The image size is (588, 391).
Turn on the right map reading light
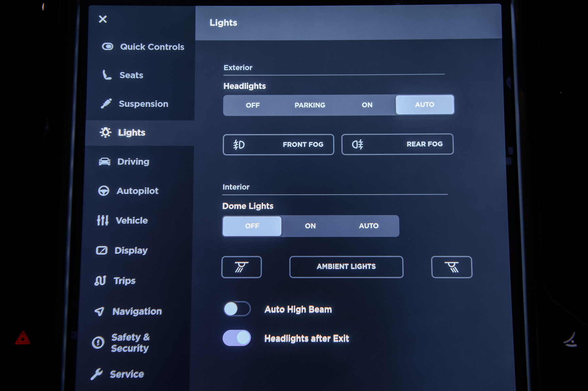point(451,267)
